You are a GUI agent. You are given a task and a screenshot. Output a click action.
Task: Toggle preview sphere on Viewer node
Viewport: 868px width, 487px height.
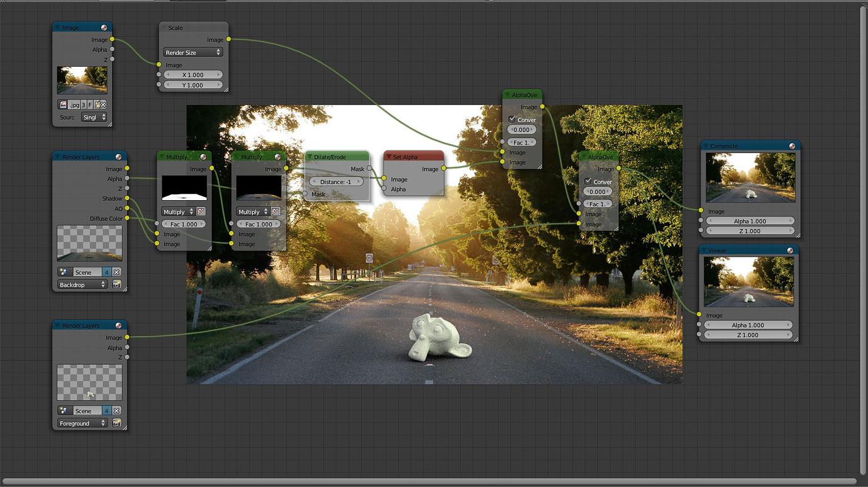pos(791,250)
